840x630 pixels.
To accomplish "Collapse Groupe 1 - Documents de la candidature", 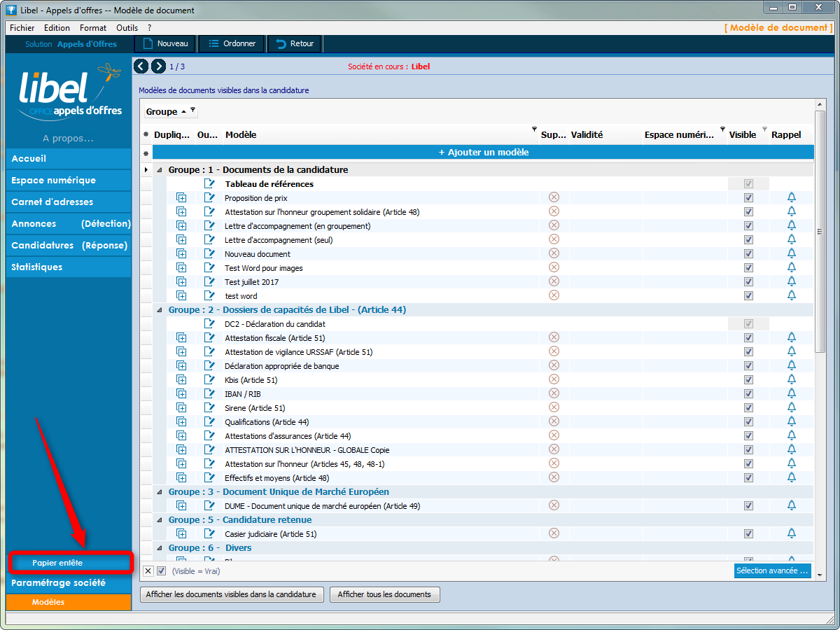I will [160, 170].
